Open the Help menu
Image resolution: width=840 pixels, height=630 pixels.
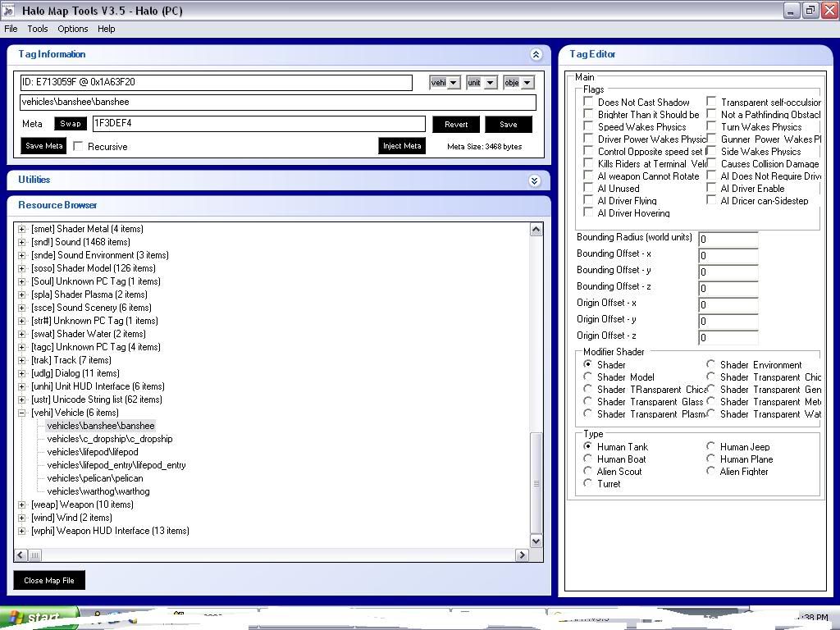[106, 29]
